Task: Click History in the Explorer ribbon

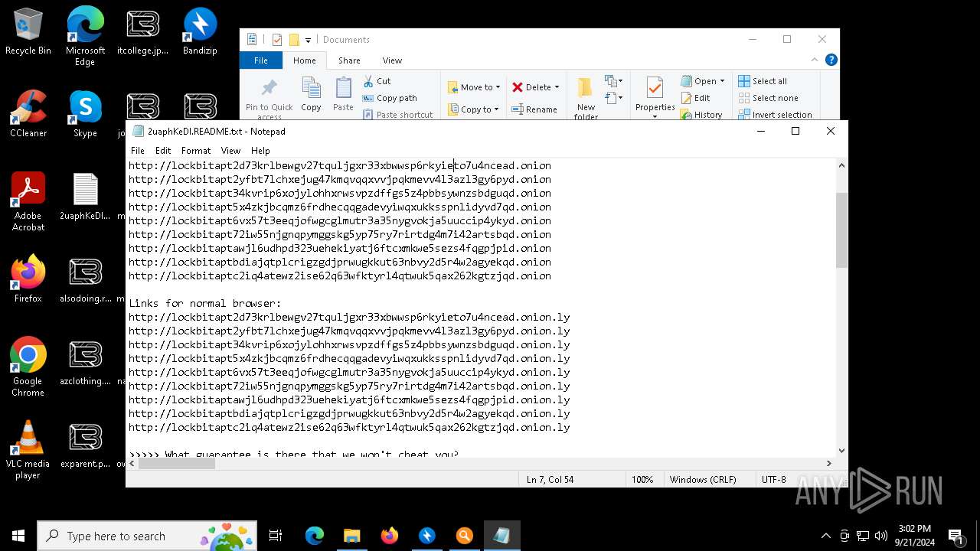Action: click(701, 115)
